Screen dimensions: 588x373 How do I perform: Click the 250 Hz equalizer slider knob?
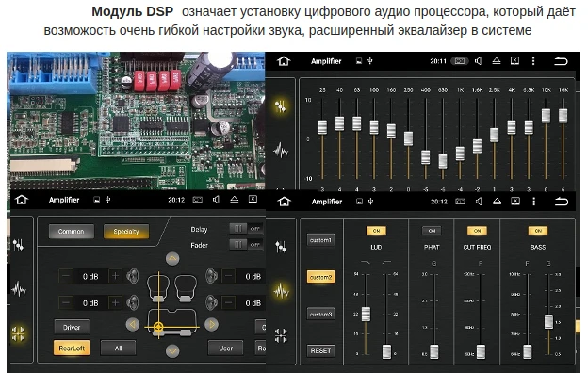[408, 138]
